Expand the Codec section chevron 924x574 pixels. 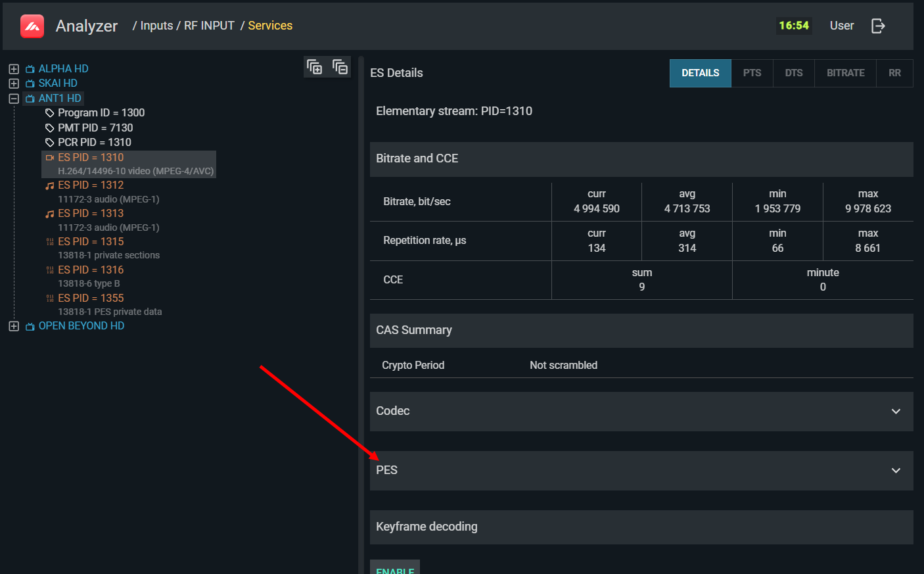point(895,412)
